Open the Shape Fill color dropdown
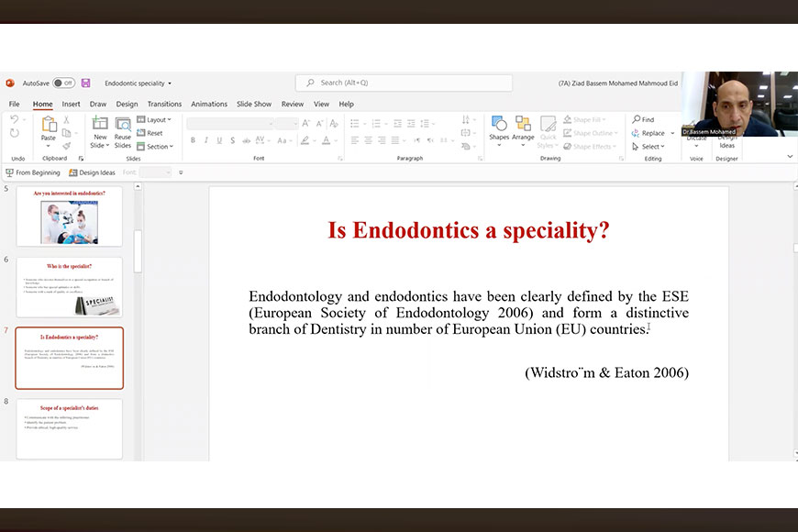This screenshot has width=798, height=532. [x=585, y=119]
